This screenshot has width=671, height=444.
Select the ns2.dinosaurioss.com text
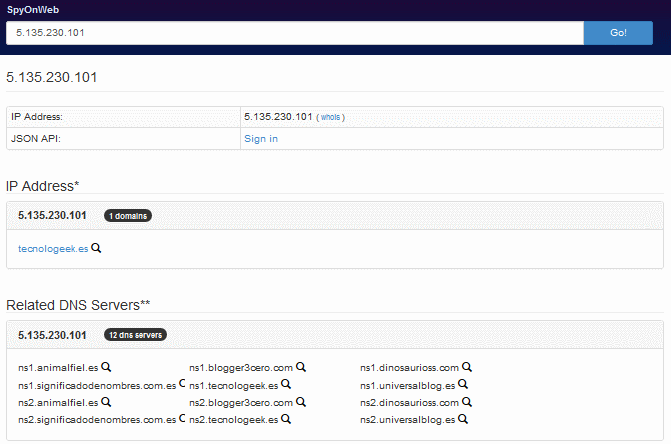tap(410, 403)
